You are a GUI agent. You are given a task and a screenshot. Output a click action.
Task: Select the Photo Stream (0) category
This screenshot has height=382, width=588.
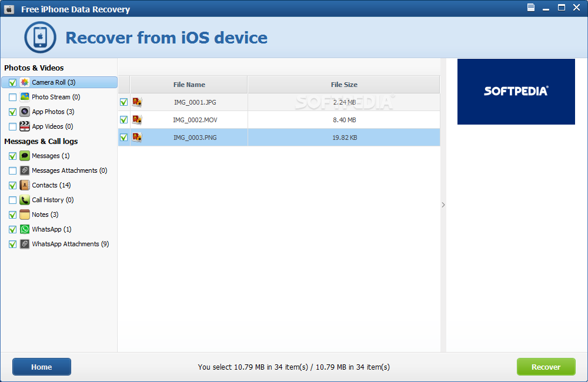click(x=56, y=97)
